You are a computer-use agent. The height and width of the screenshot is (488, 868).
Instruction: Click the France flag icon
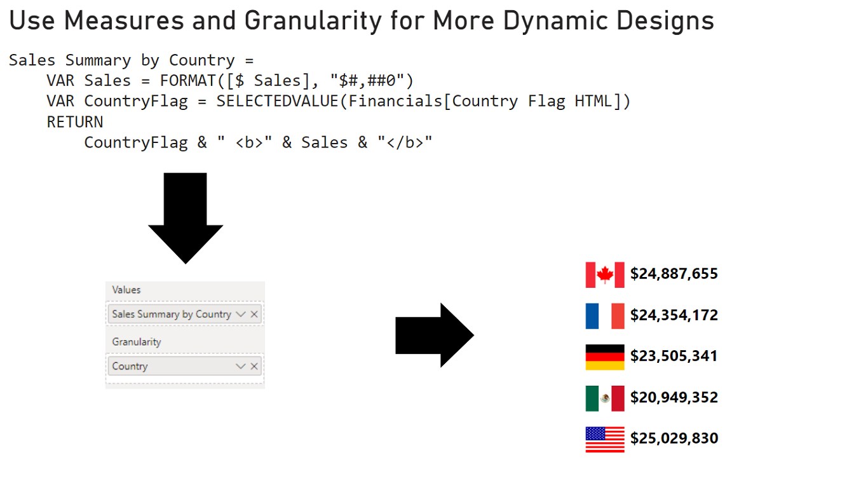605,316
